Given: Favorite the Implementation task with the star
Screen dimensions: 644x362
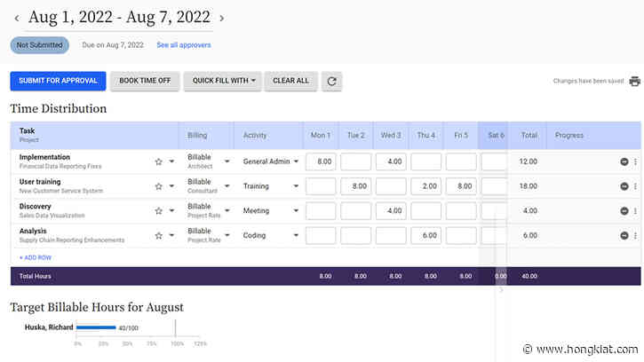Looking at the screenshot, I should click(158, 161).
